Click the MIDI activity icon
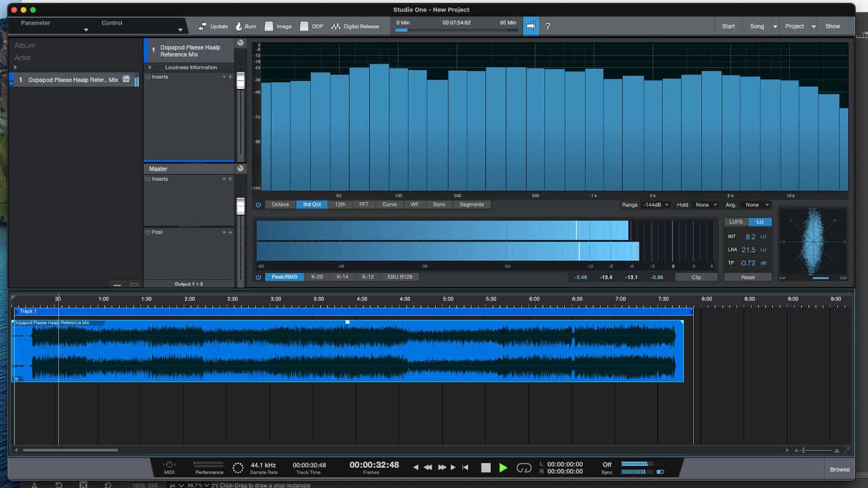868x488 pixels. 169,465
